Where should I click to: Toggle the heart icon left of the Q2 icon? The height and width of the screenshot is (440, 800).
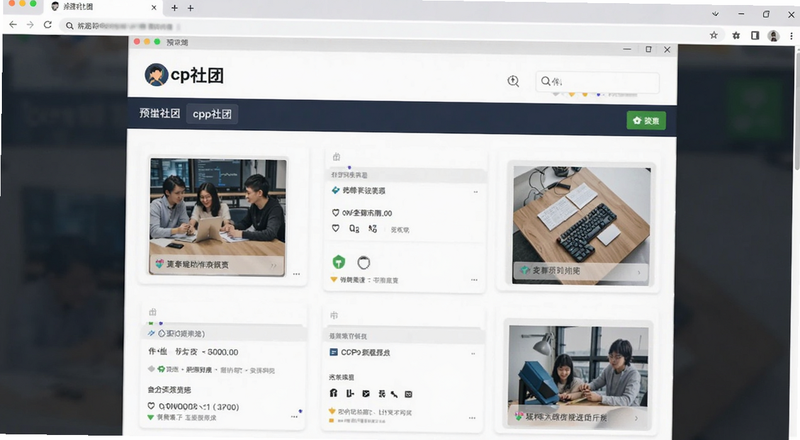tap(335, 228)
